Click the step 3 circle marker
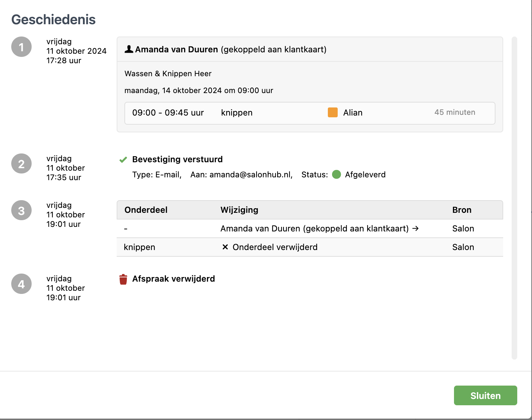Viewport: 532px width, 420px height. click(21, 210)
